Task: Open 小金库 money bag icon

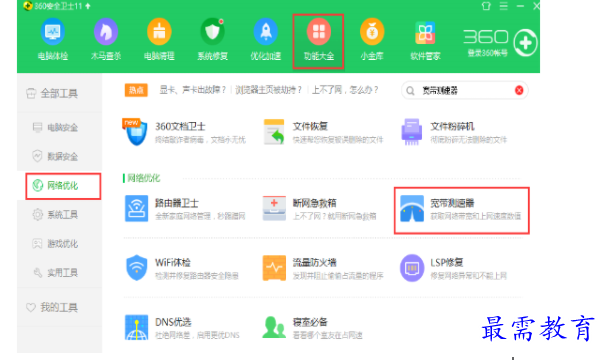Action: [x=372, y=32]
